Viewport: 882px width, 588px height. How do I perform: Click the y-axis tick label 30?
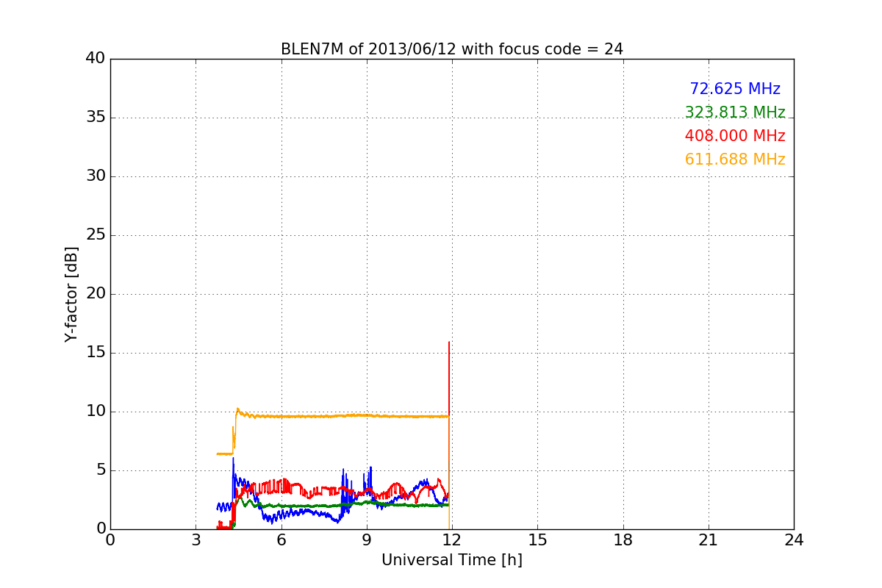(96, 176)
